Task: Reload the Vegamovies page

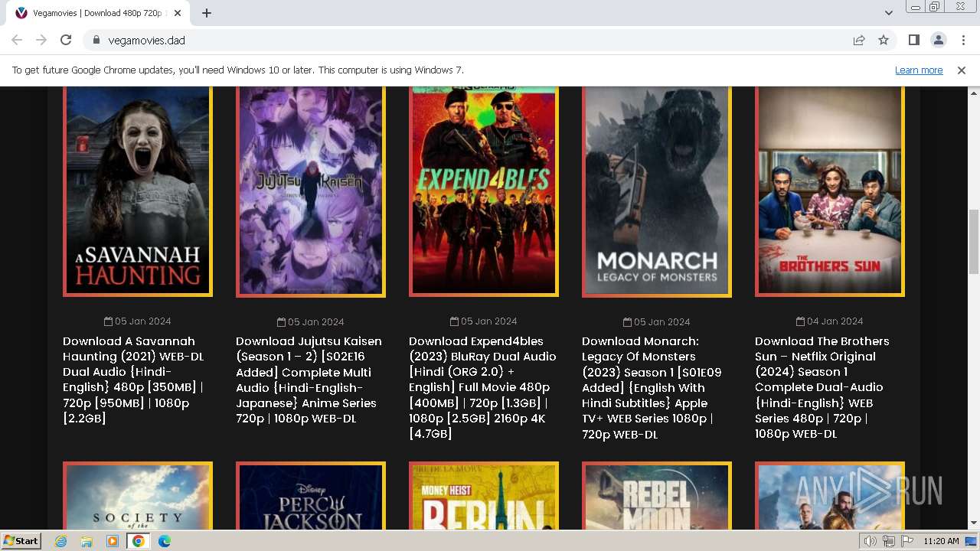Action: [66, 41]
